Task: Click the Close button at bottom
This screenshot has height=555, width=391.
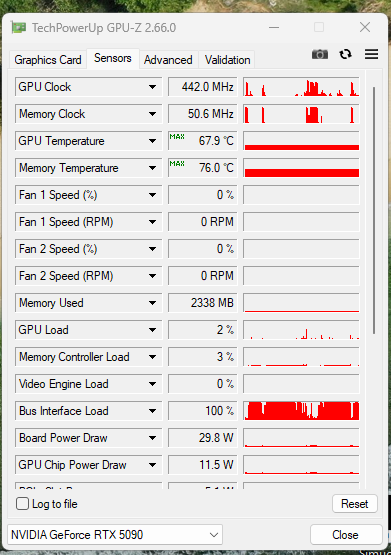Action: (345, 534)
